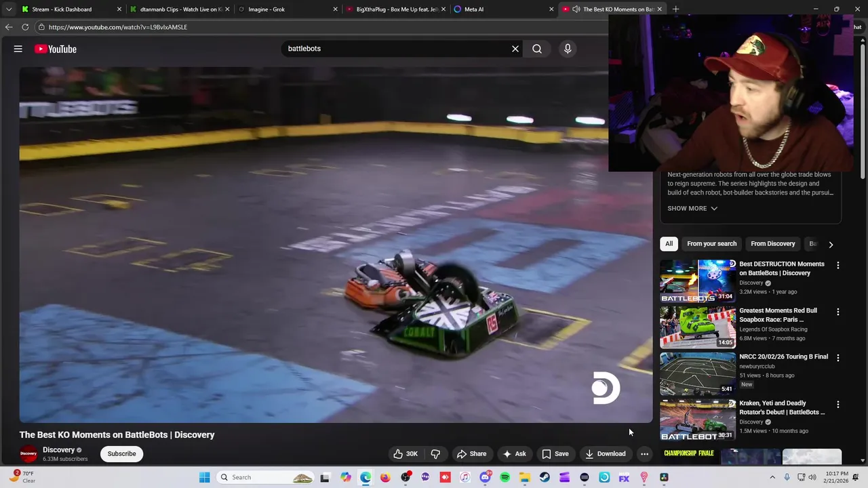Open Kraken, Yeti and Deadly Rotator video title
868x488 pixels.
[782, 408]
